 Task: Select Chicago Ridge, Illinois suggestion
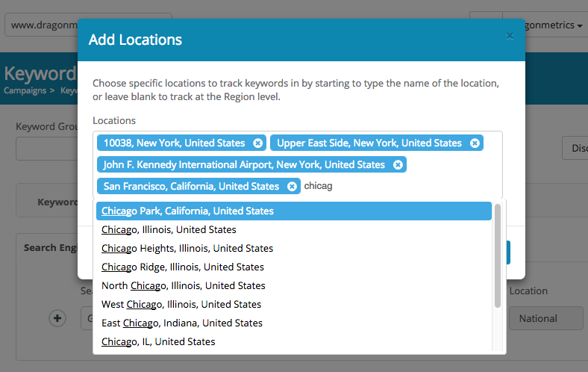183,267
